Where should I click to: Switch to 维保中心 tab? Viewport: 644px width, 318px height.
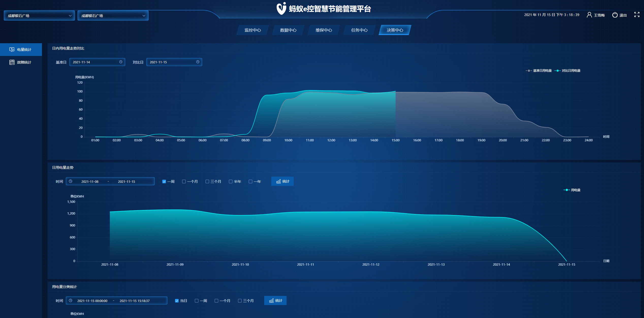tap(324, 30)
